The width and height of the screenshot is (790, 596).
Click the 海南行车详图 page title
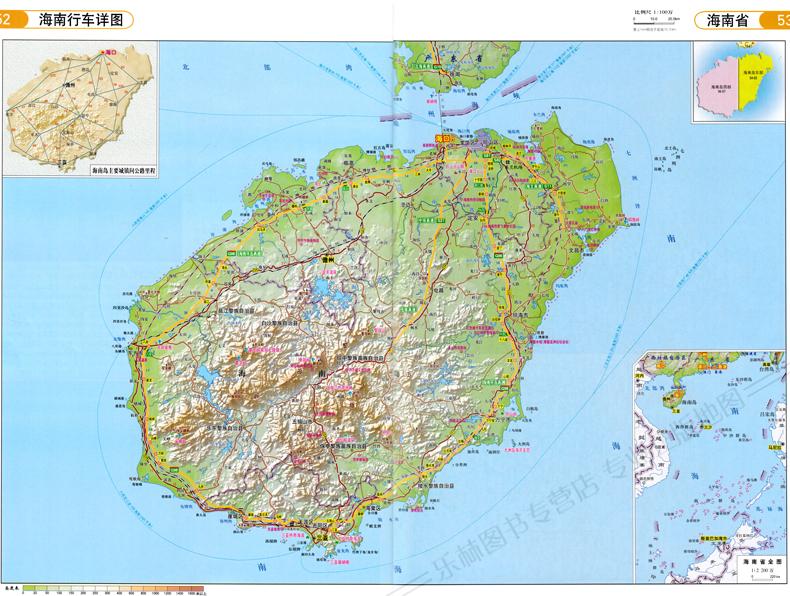point(81,20)
